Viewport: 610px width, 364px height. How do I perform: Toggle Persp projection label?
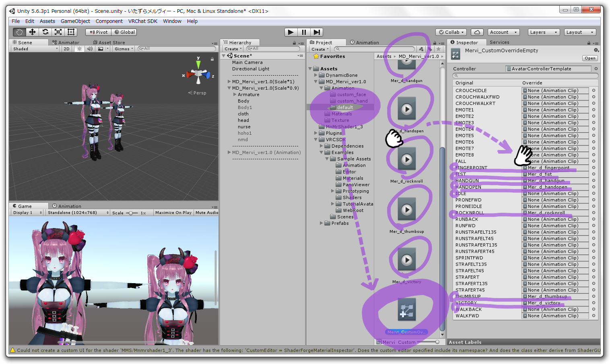pos(197,93)
